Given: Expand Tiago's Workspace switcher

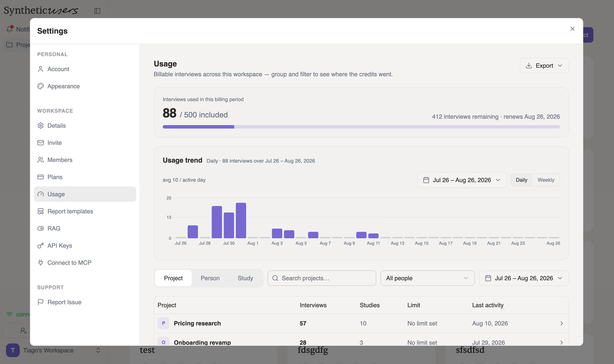Looking at the screenshot, I should (x=98, y=350).
